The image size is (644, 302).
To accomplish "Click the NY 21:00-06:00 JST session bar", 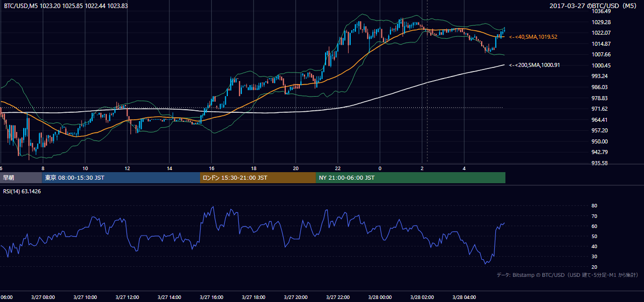I will click(x=411, y=178).
